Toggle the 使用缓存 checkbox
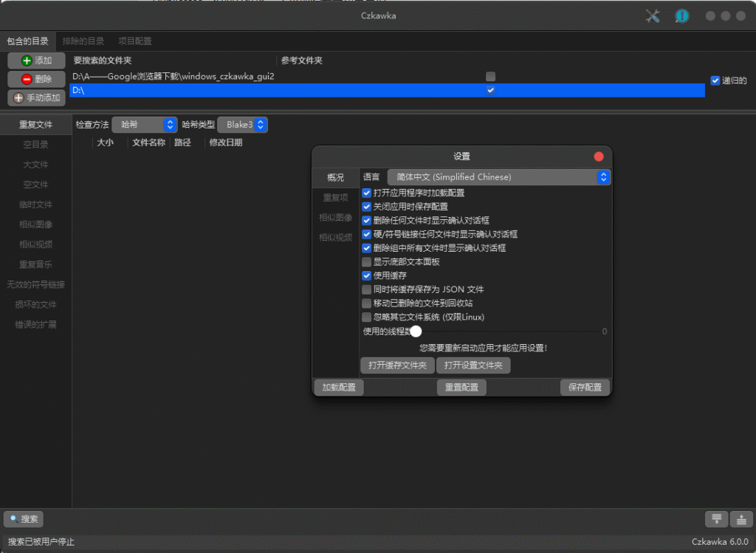The width and height of the screenshot is (756, 553). coord(366,276)
